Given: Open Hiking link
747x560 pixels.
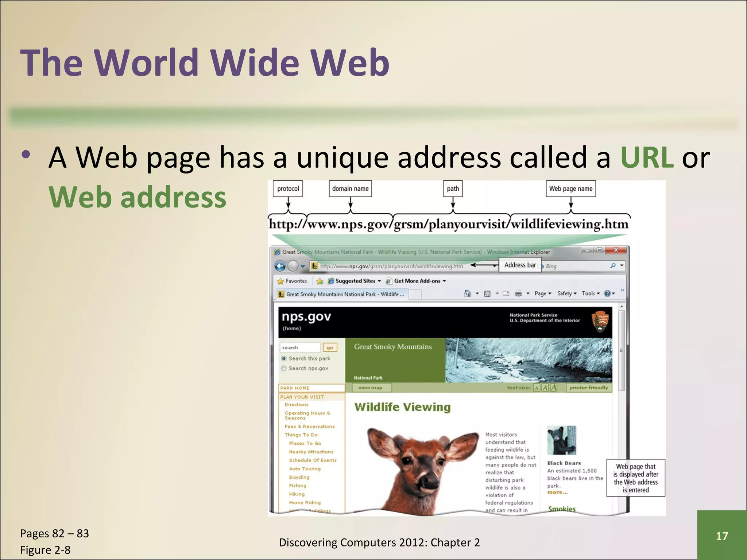Looking at the screenshot, I should tap(297, 494).
